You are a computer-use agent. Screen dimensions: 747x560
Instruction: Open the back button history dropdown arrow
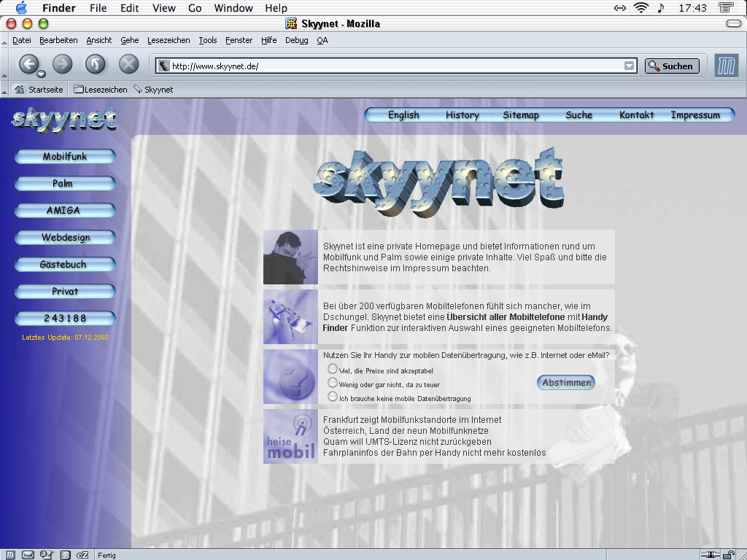click(x=42, y=74)
